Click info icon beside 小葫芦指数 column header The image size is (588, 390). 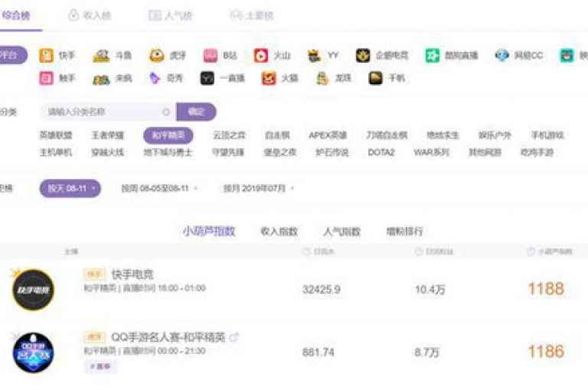531,252
